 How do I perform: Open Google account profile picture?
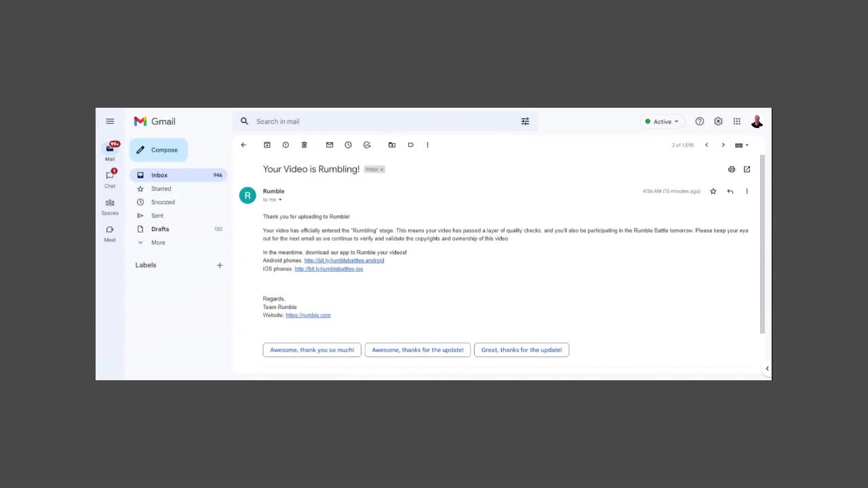[757, 121]
